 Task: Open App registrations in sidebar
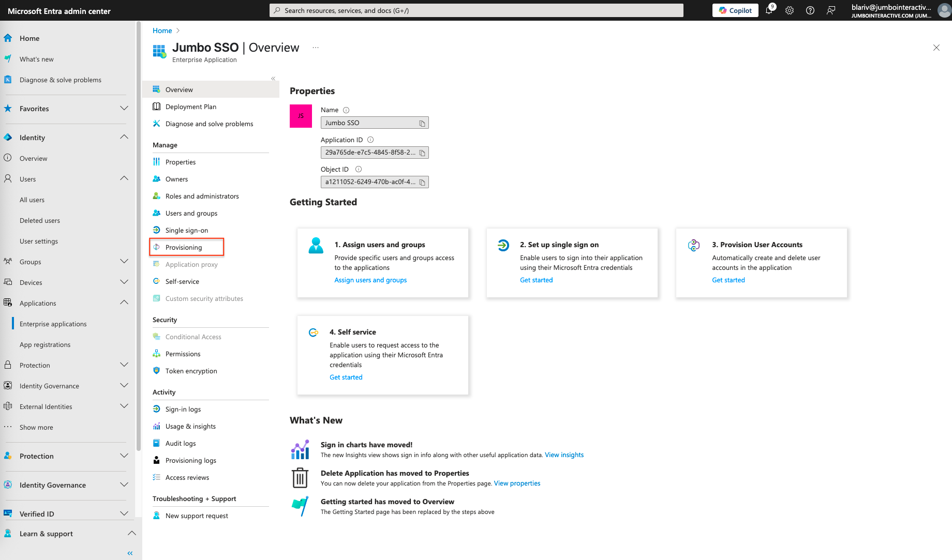[x=45, y=344]
